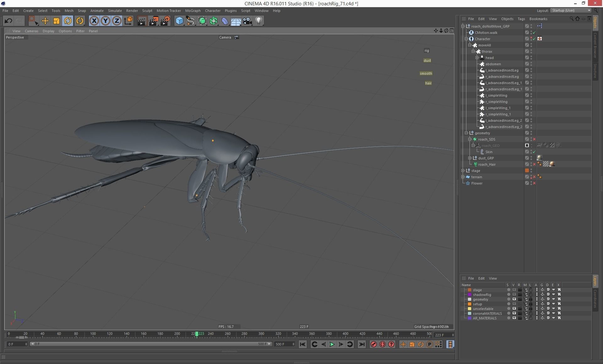This screenshot has height=364, width=603.
Task: Toggle the red X on Flower object
Action: (x=534, y=183)
